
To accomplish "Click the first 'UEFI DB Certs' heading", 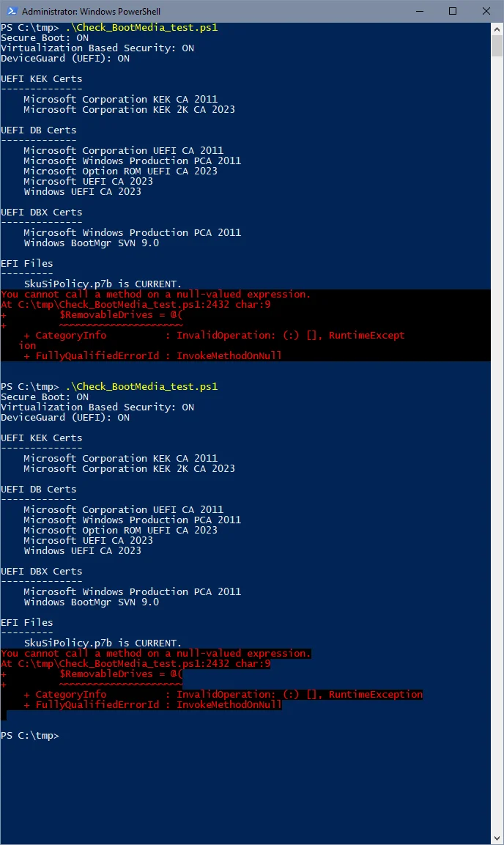I will tap(38, 130).
